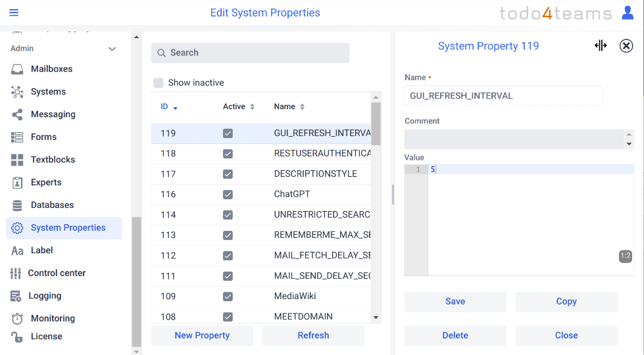644x355 pixels.
Task: Click the Forms list icon
Action: (17, 137)
